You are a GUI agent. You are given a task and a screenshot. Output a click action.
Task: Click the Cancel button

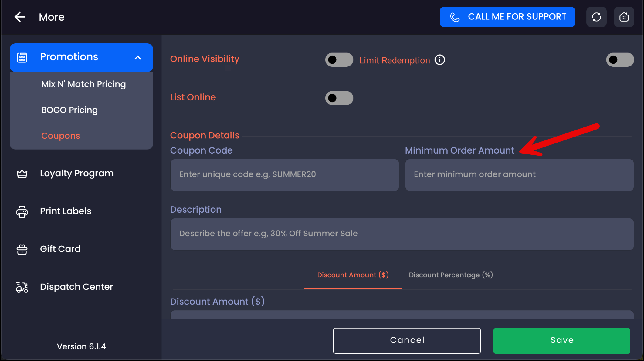pyautogui.click(x=407, y=340)
